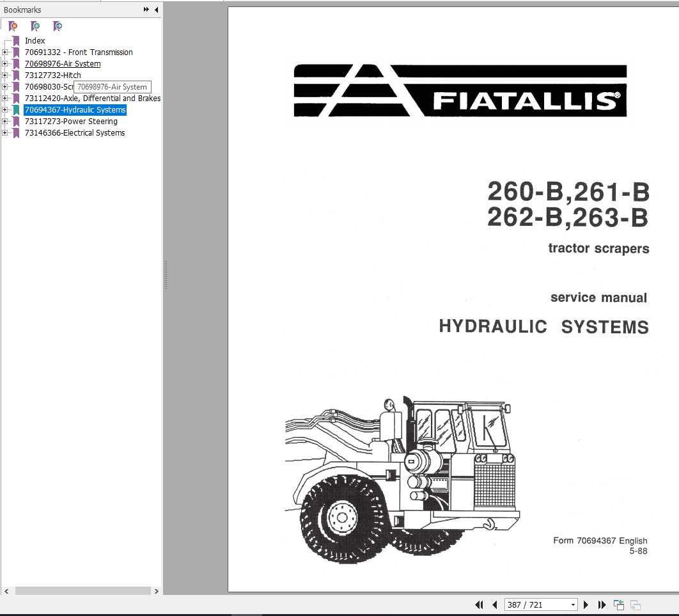This screenshot has width=679, height=616.
Task: Click the panel splitter grip handle
Action: [166, 275]
